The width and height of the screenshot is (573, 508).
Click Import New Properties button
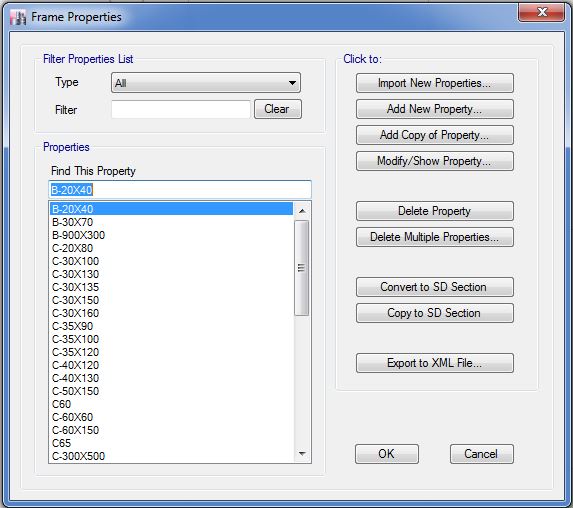435,83
